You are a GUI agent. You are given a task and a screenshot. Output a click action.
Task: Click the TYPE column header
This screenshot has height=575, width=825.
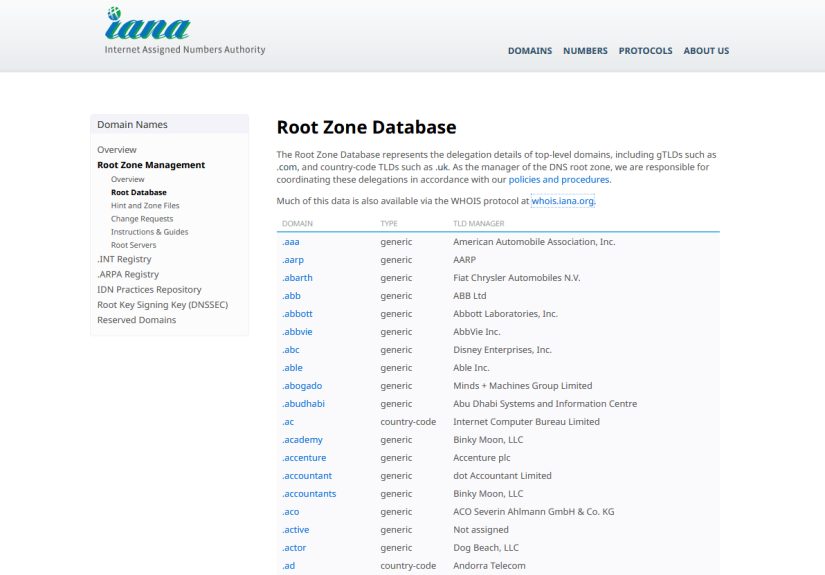pos(389,224)
